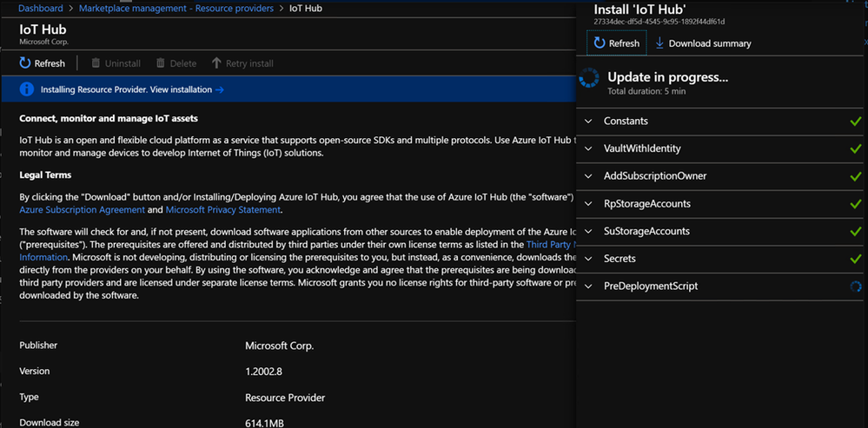Image resolution: width=868 pixels, height=428 pixels.
Task: Select the IoT Hub breadcrumb item
Action: pyautogui.click(x=306, y=9)
